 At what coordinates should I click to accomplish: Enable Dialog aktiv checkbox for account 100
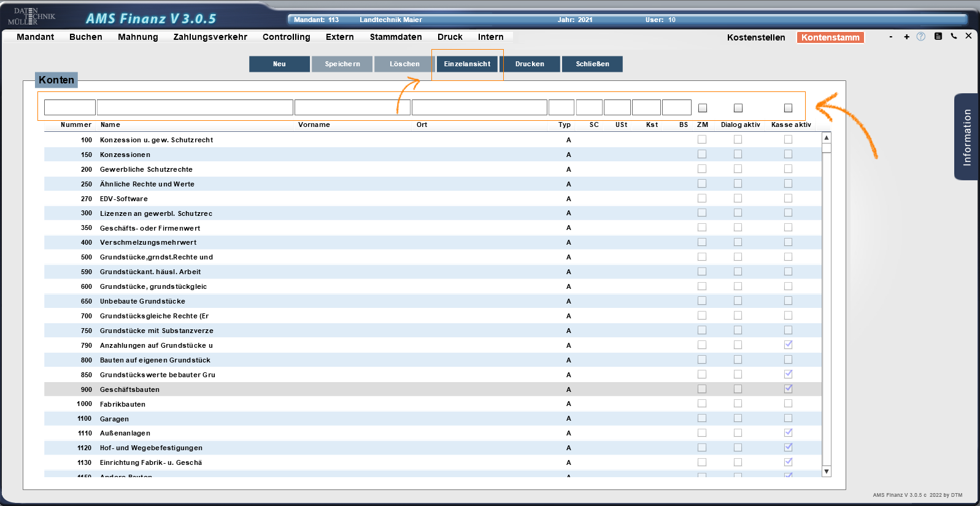tap(738, 140)
